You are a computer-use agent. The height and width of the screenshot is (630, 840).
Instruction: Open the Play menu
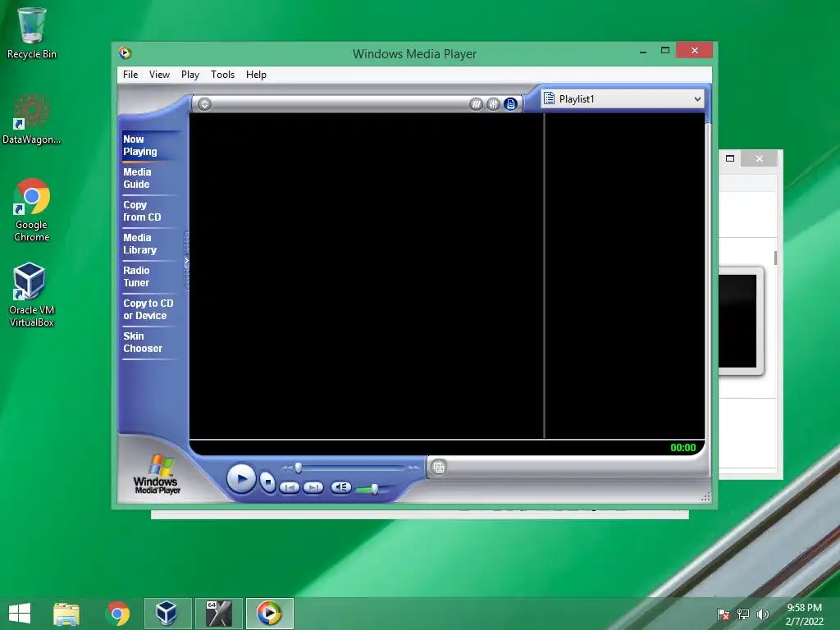coord(190,75)
